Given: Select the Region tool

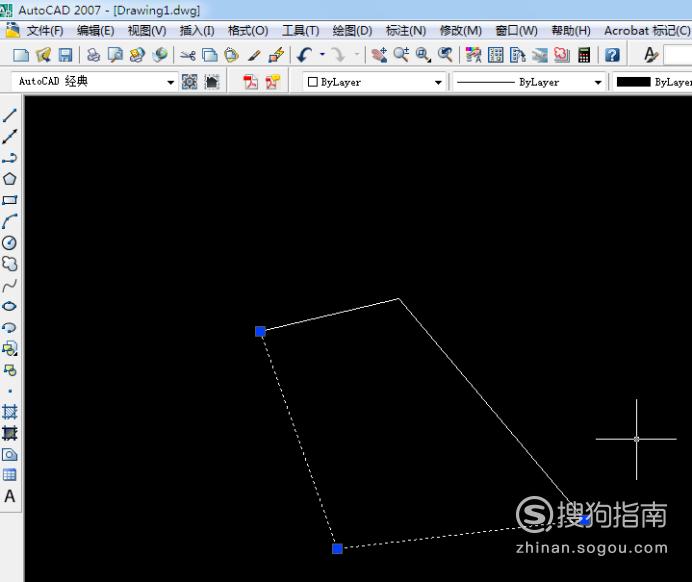Looking at the screenshot, I should pos(9,454).
